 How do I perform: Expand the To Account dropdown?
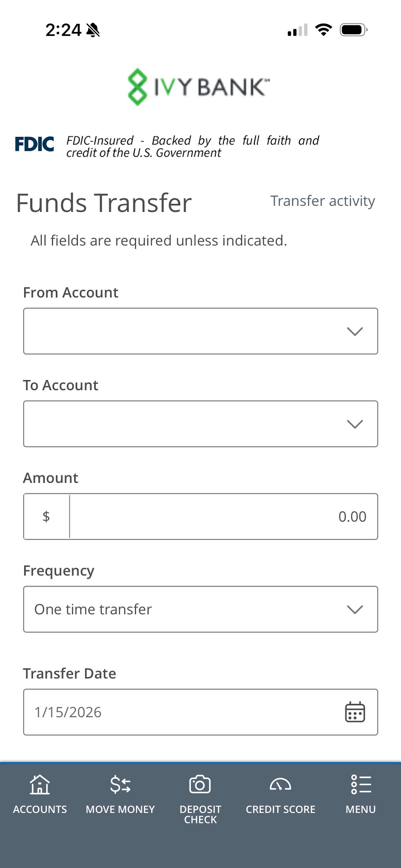[x=200, y=424]
